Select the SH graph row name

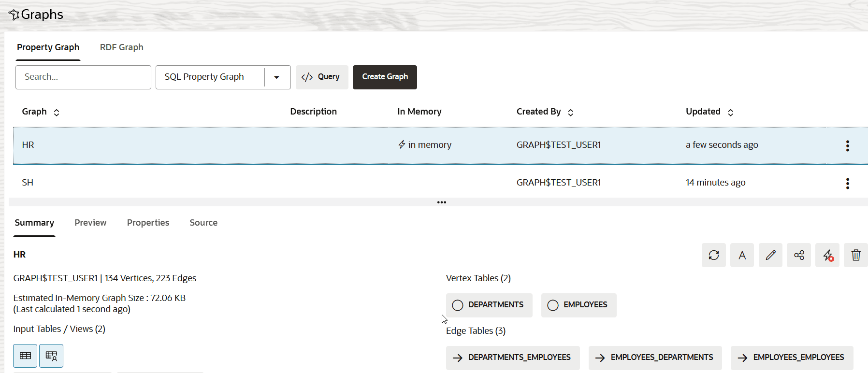(x=28, y=183)
